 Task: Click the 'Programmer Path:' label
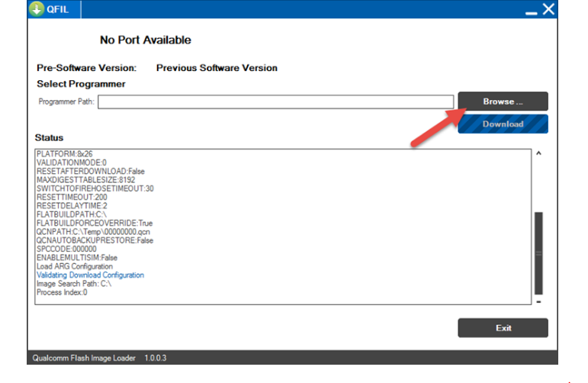(x=66, y=101)
